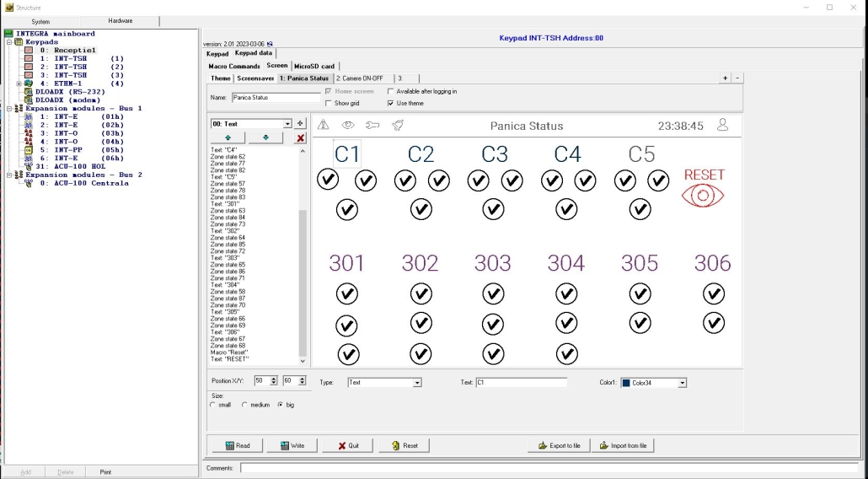868x479 pixels.
Task: Click the user profile icon beside the clock
Action: coord(722,125)
